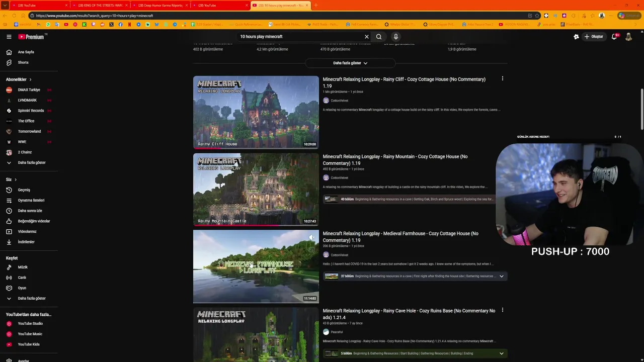Open the Rainy Cliff Cozy Cottage title

coord(404,82)
